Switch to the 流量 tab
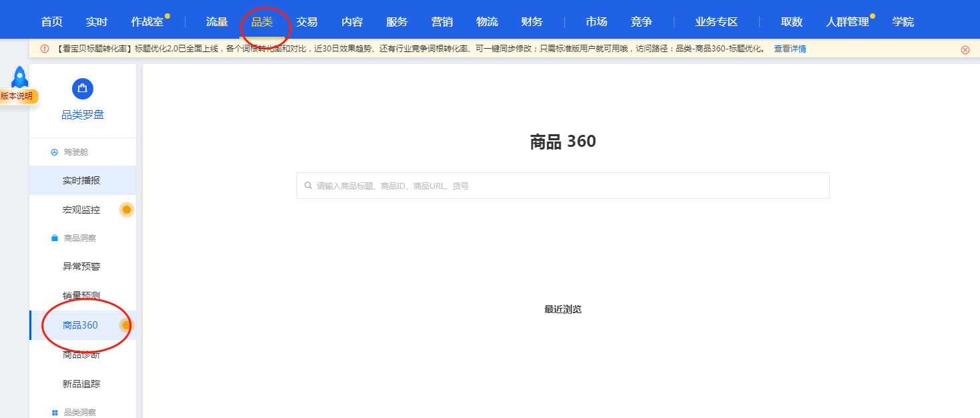Screen dimensions: 980x418 217,21
